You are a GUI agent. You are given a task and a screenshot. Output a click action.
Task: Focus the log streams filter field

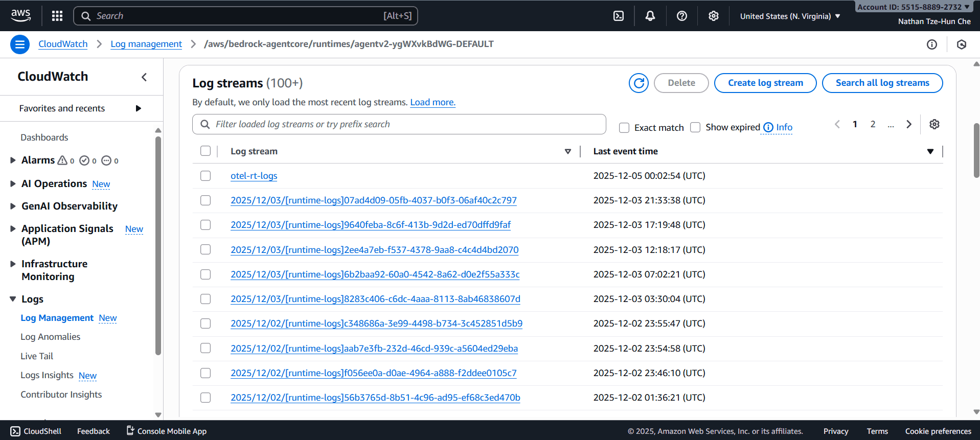coord(399,124)
